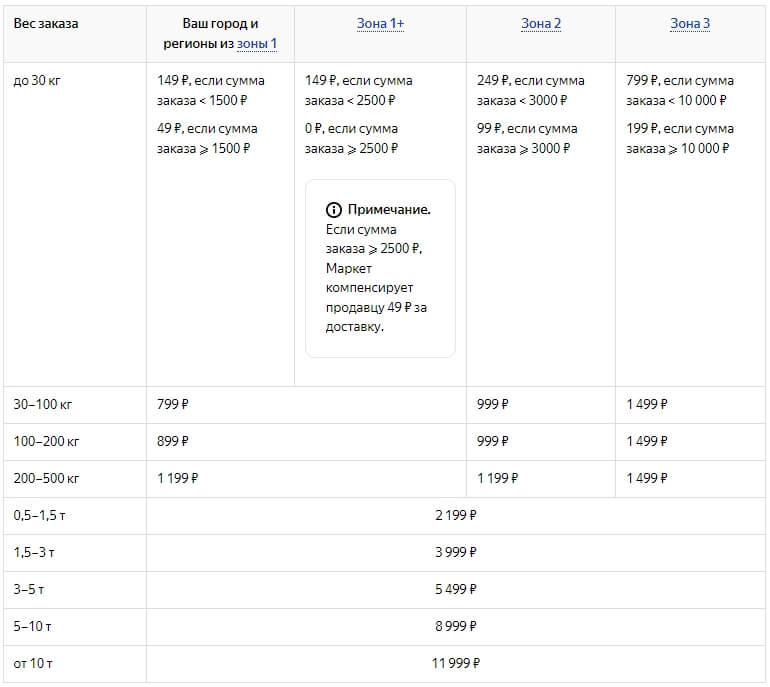Image resolution: width=770 pixels, height=687 pixels.
Task: Click «149 ₽, если сумма заказа < 2500 ₽»
Action: click(358, 90)
